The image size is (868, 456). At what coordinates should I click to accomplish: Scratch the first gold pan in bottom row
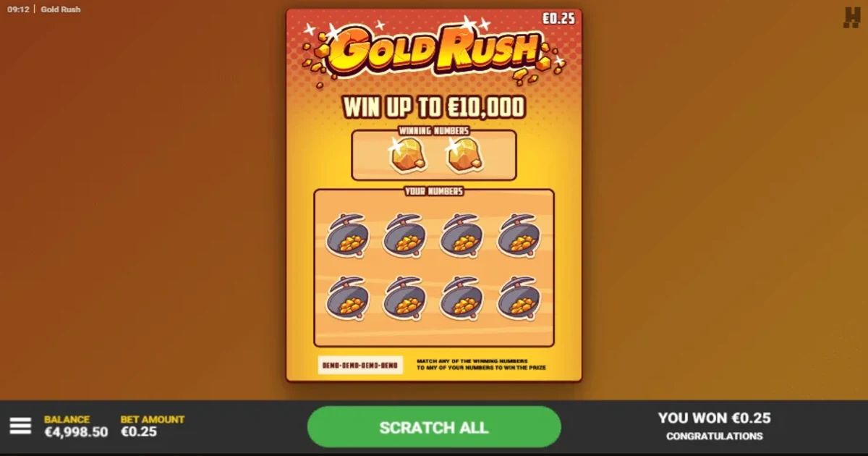point(348,297)
